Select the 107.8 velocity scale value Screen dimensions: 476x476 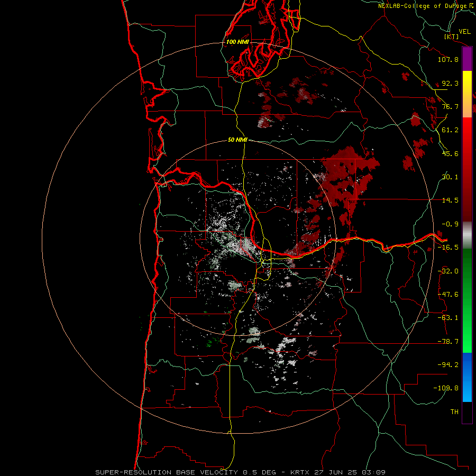(x=448, y=59)
